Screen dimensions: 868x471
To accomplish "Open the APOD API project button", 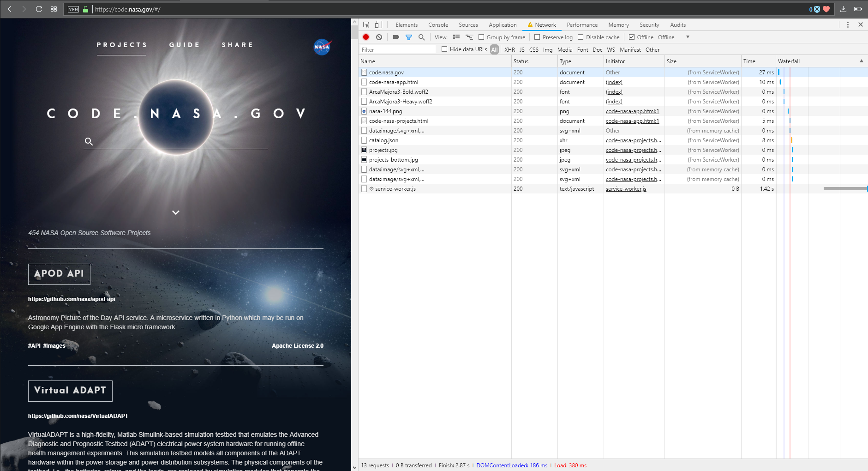I will pyautogui.click(x=59, y=274).
